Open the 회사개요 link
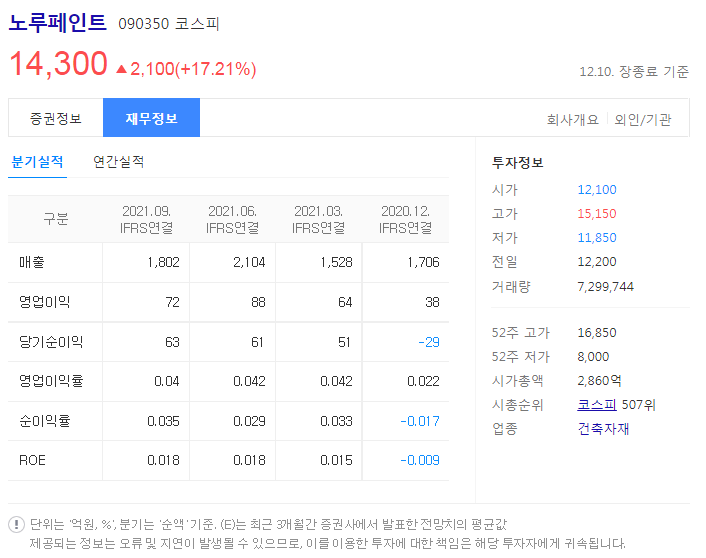 coord(572,119)
